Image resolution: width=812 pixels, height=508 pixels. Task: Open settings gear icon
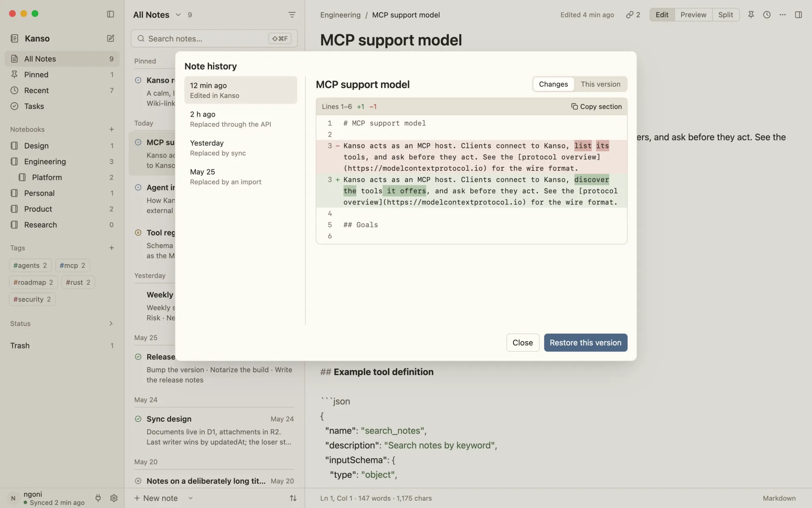point(114,498)
